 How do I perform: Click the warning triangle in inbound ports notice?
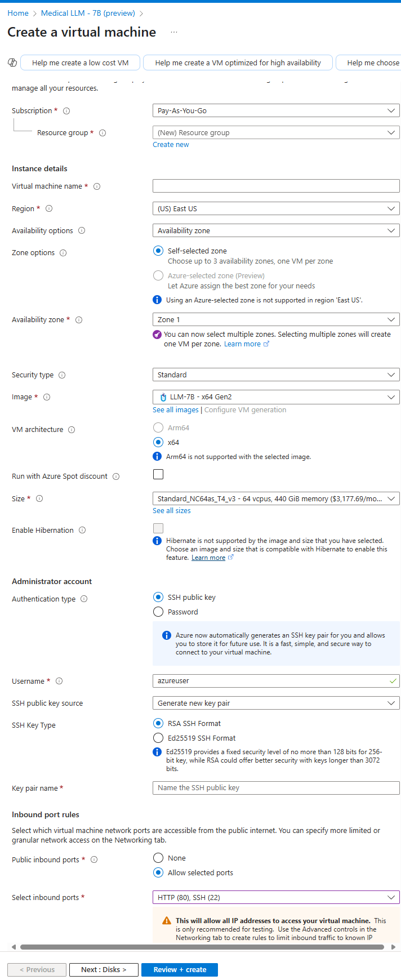point(167,921)
